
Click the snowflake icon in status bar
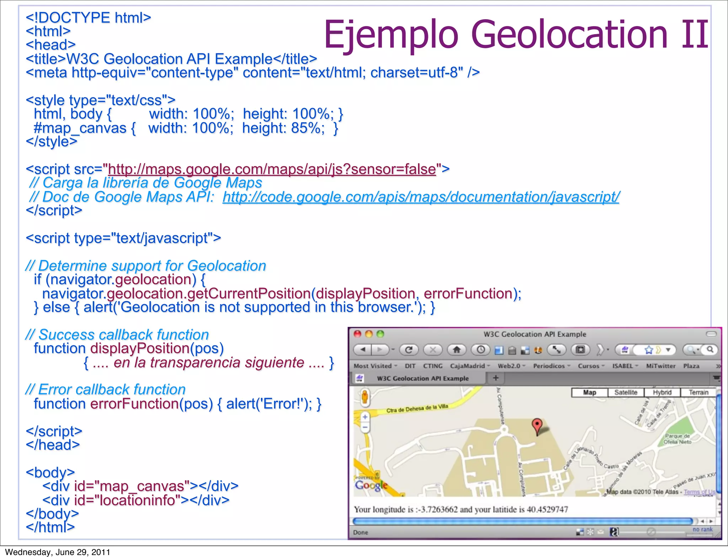tap(590, 532)
